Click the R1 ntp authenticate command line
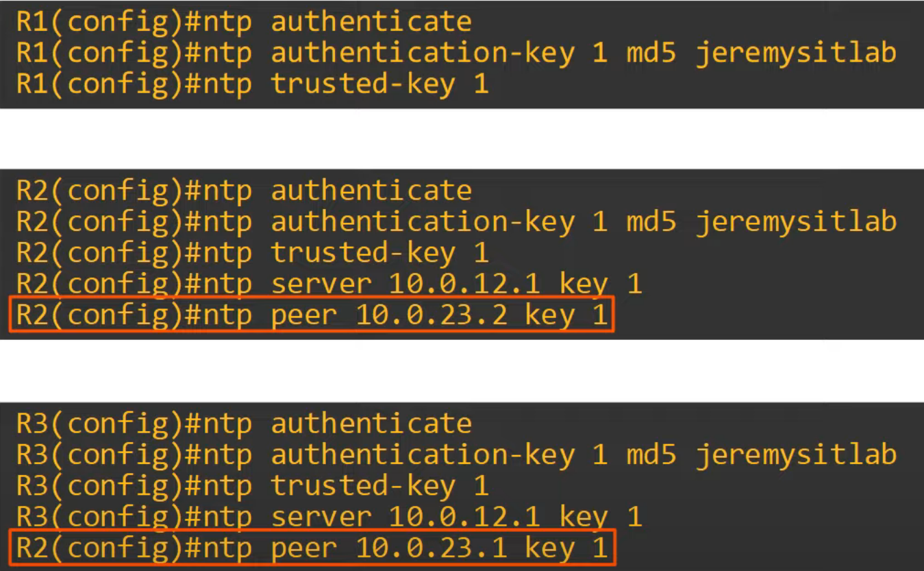Viewport: 924px width, 571px height. pyautogui.click(x=244, y=22)
